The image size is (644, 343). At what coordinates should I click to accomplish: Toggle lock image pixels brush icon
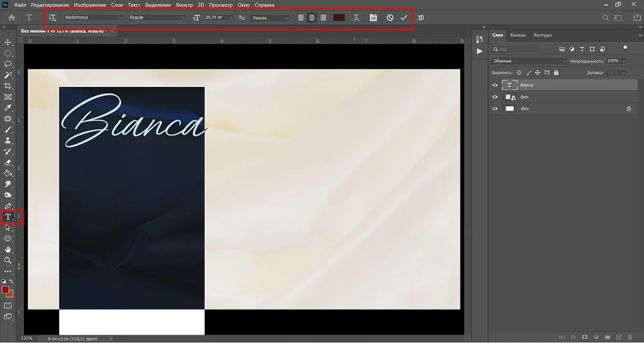point(529,73)
